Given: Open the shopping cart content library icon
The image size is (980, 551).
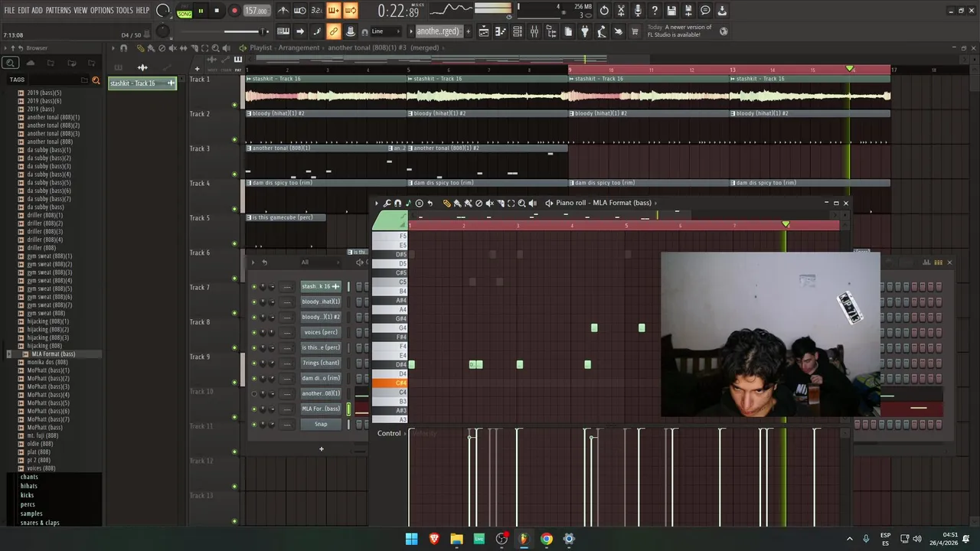Looking at the screenshot, I should (x=635, y=31).
